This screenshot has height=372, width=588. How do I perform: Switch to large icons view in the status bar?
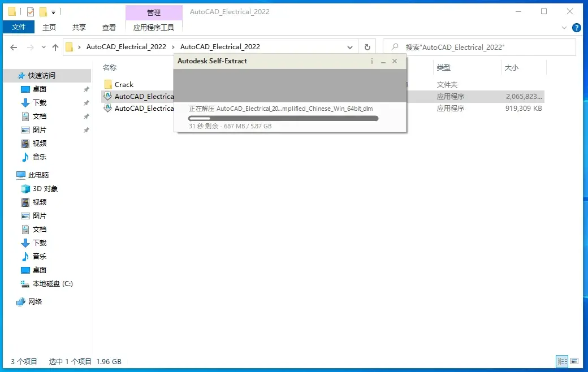click(x=574, y=361)
